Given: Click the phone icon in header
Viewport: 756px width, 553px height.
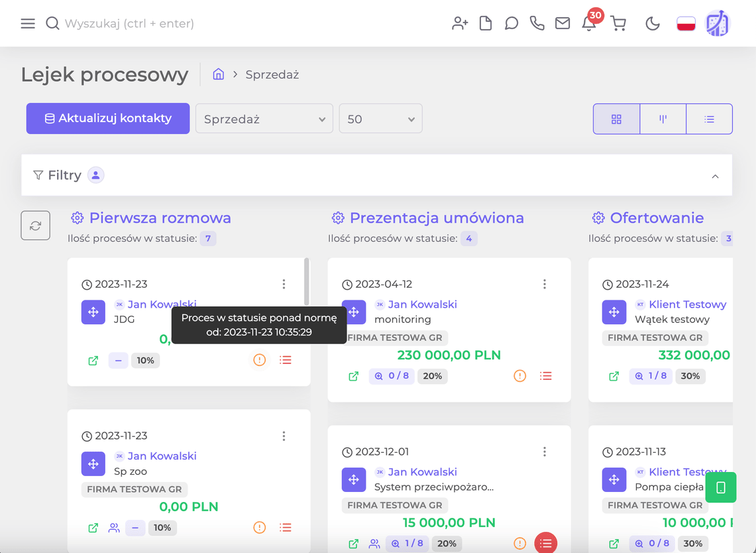Looking at the screenshot, I should click(537, 23).
